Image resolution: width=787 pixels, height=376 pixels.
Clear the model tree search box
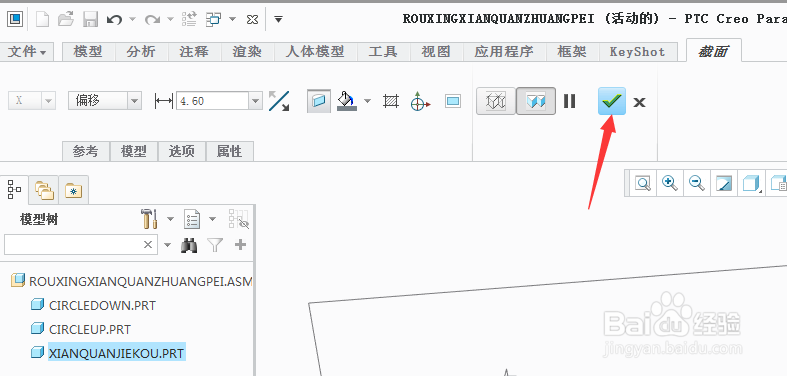point(148,244)
